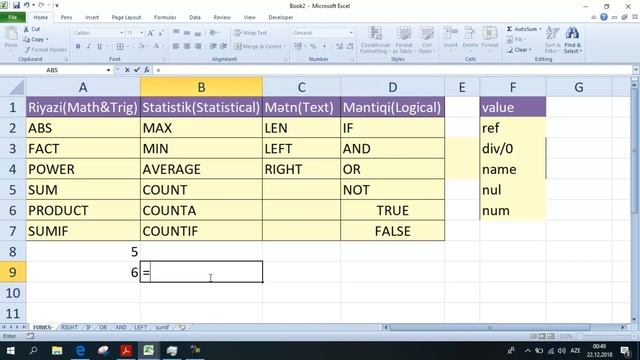Open the Find & Select binoculars menu
Image resolution: width=640 pixels, height=360 pixels.
coord(573,40)
